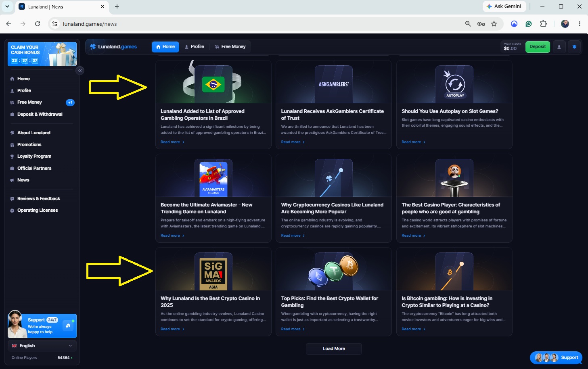Open a new browser tab with plus button

coord(117,6)
